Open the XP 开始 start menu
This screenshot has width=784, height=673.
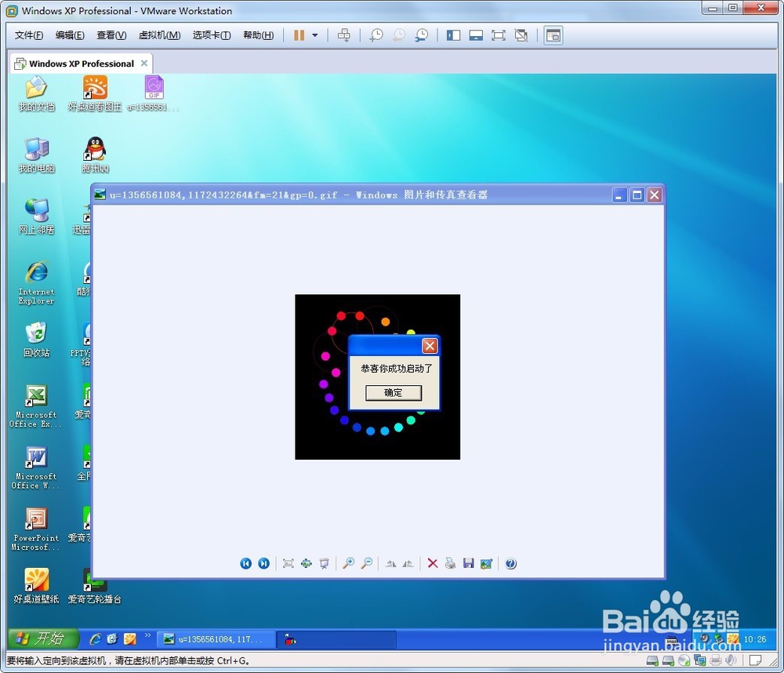(x=43, y=638)
